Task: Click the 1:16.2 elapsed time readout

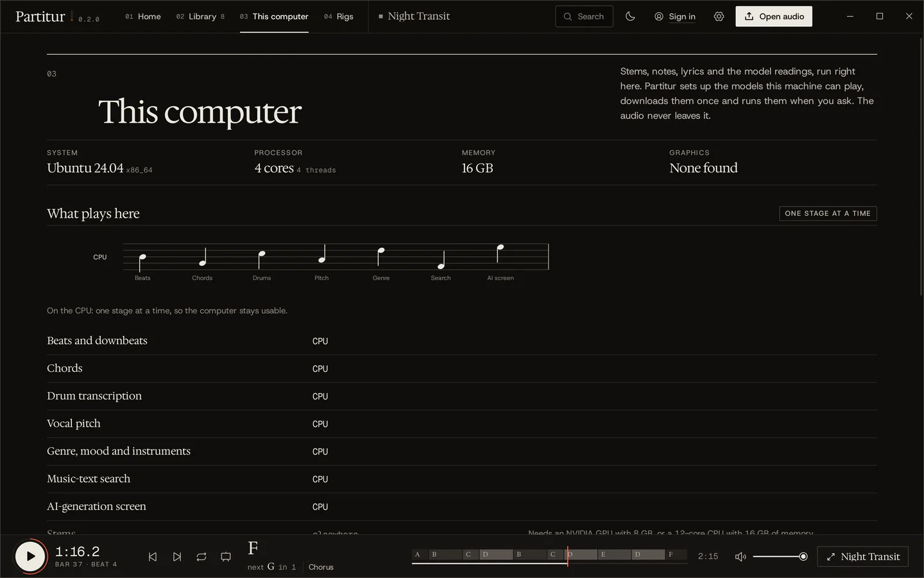Action: click(x=78, y=552)
